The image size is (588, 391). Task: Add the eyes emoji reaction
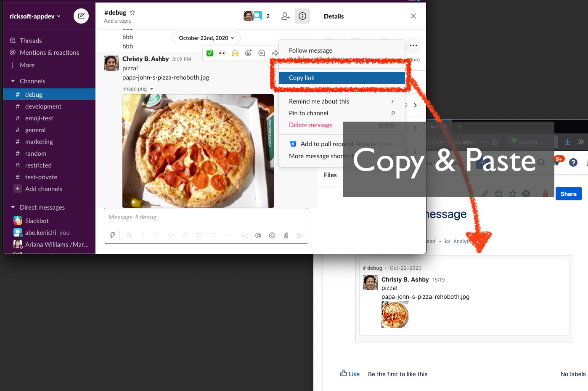point(222,53)
